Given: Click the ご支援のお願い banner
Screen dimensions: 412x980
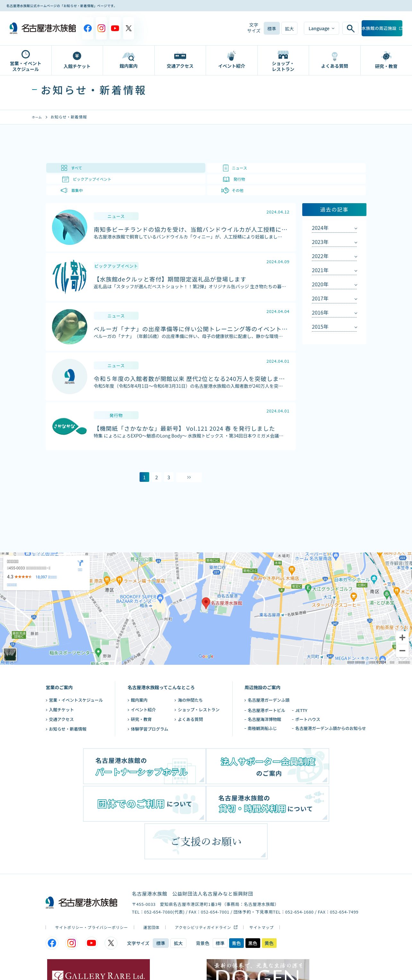Looking at the screenshot, I should click(206, 841).
